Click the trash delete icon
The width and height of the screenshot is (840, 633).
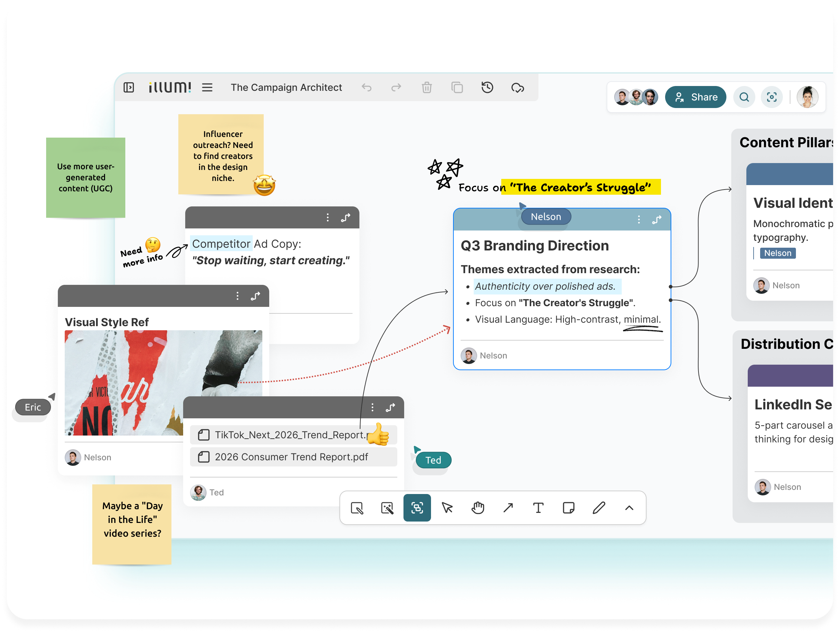pyautogui.click(x=427, y=88)
